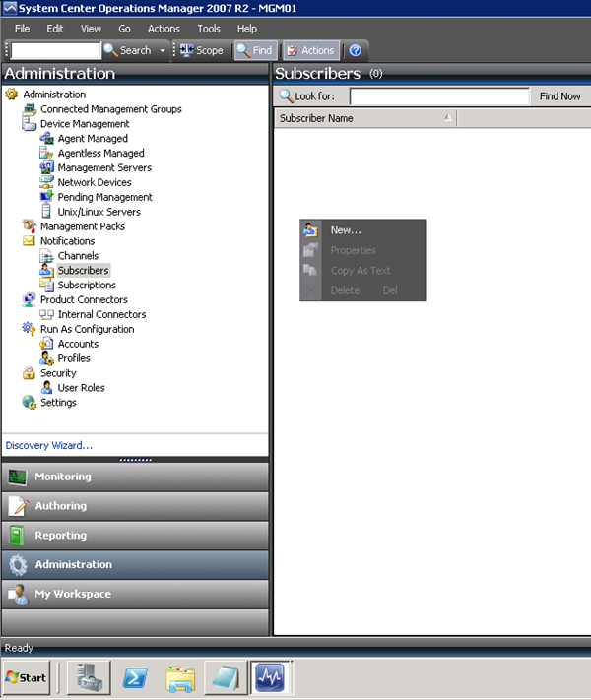Click the Profiles icon
Screen dimensions: 591x700
coord(46,358)
